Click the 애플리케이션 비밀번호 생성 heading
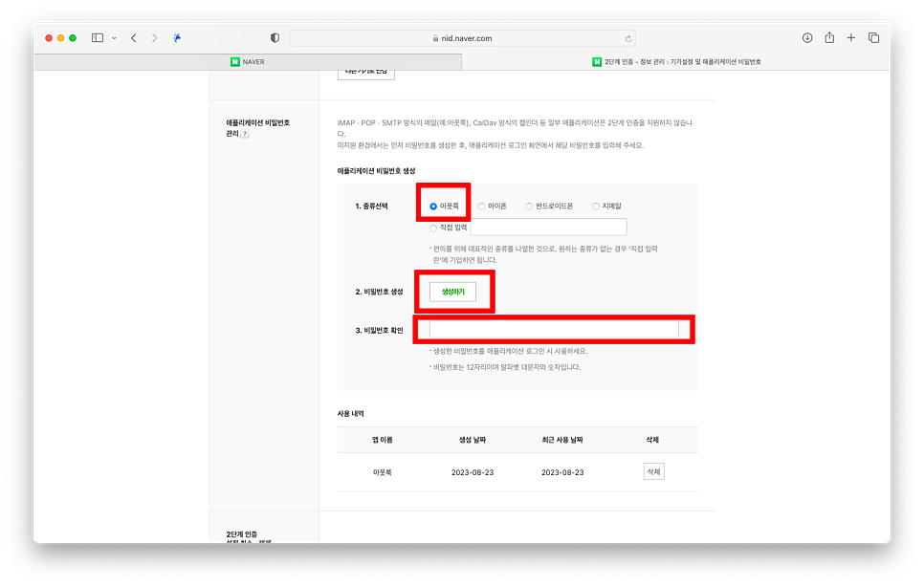 [377, 171]
